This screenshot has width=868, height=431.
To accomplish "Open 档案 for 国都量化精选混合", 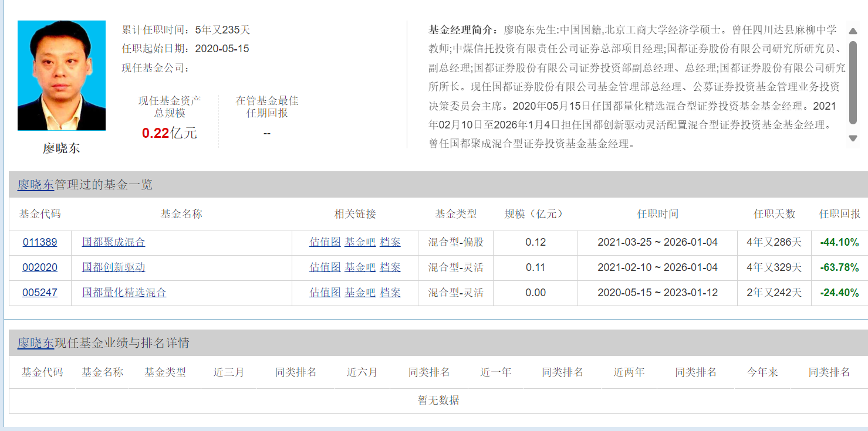I will tap(390, 293).
